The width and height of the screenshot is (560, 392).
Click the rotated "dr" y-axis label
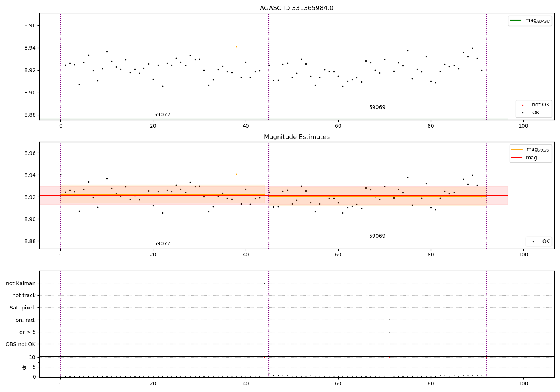coord(24,367)
